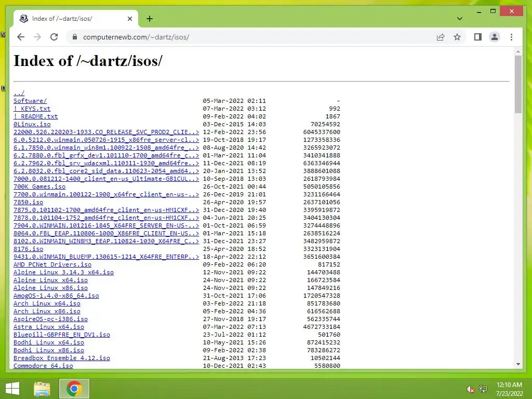
Task: Close the Index of /~dartz/isos/ tab
Action: point(129,19)
